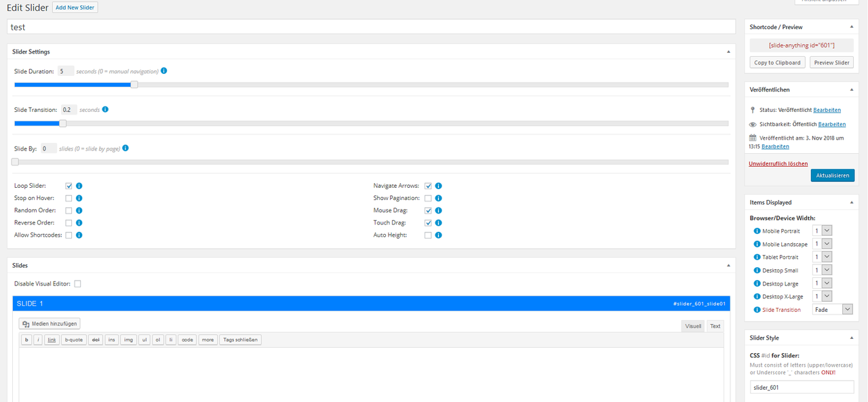Click info icon beside Tablet Portrait

757,257
